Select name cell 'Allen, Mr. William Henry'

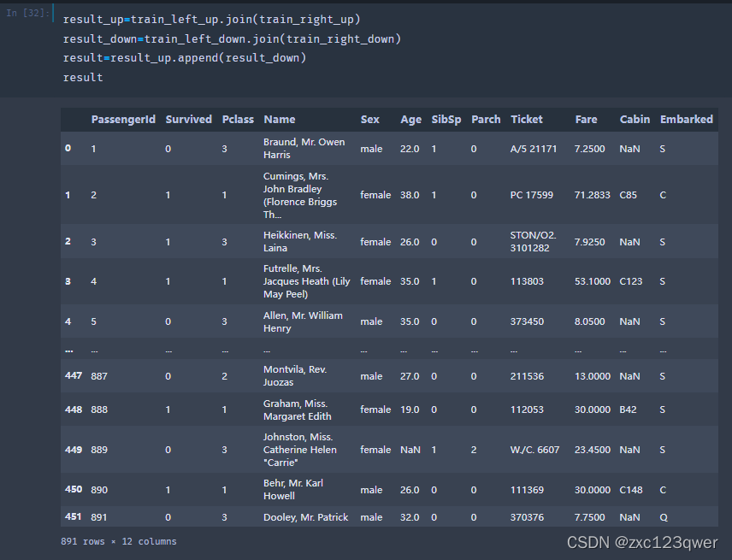[303, 321]
